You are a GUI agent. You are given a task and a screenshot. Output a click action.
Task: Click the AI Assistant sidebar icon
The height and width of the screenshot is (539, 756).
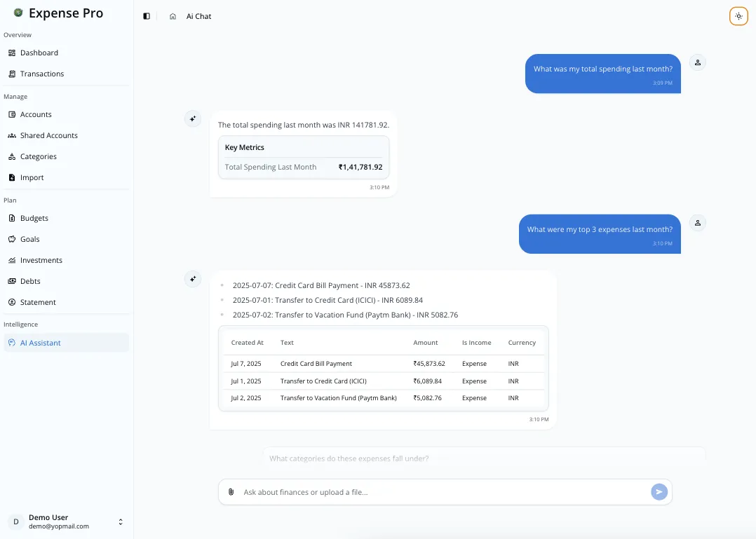point(12,343)
